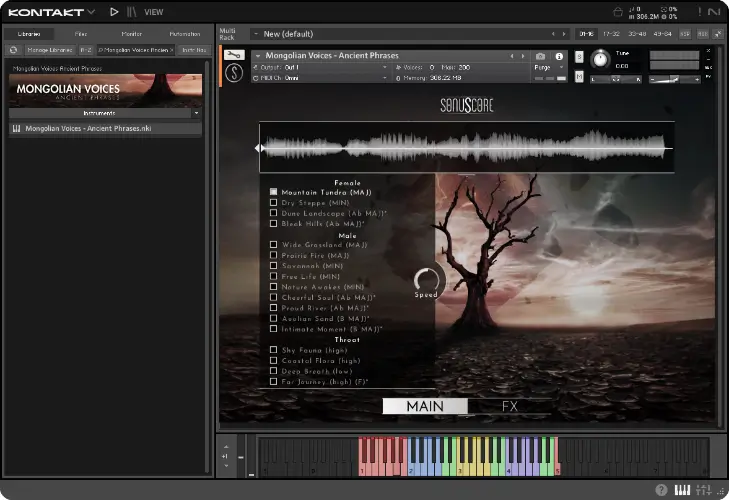The width and height of the screenshot is (729, 500).
Task: Switch to the FX tab
Action: 510,407
